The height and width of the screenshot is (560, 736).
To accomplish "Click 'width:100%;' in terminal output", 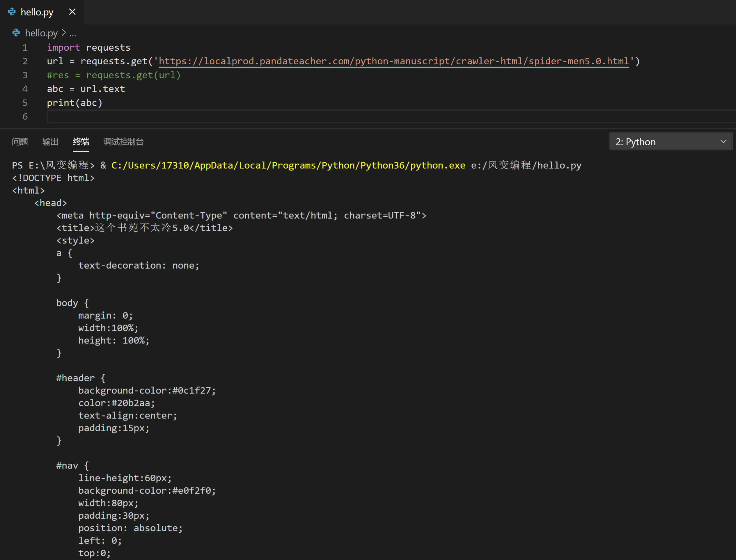I will (108, 328).
